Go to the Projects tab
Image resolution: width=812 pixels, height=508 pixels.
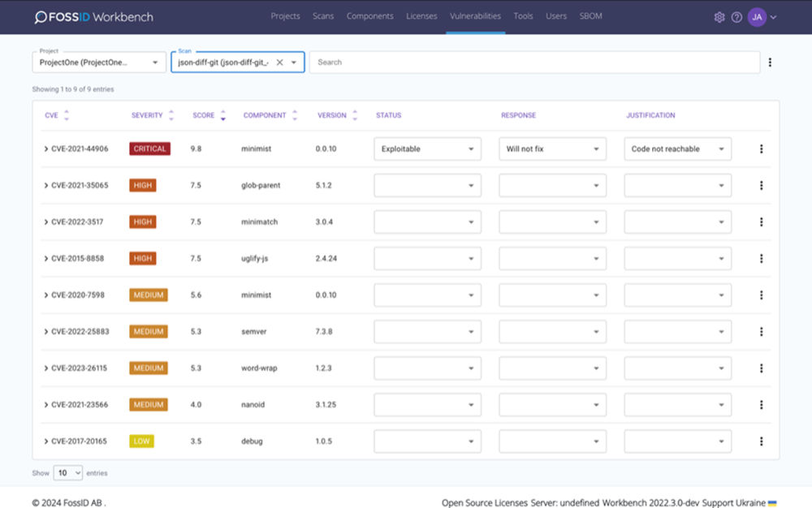point(285,16)
